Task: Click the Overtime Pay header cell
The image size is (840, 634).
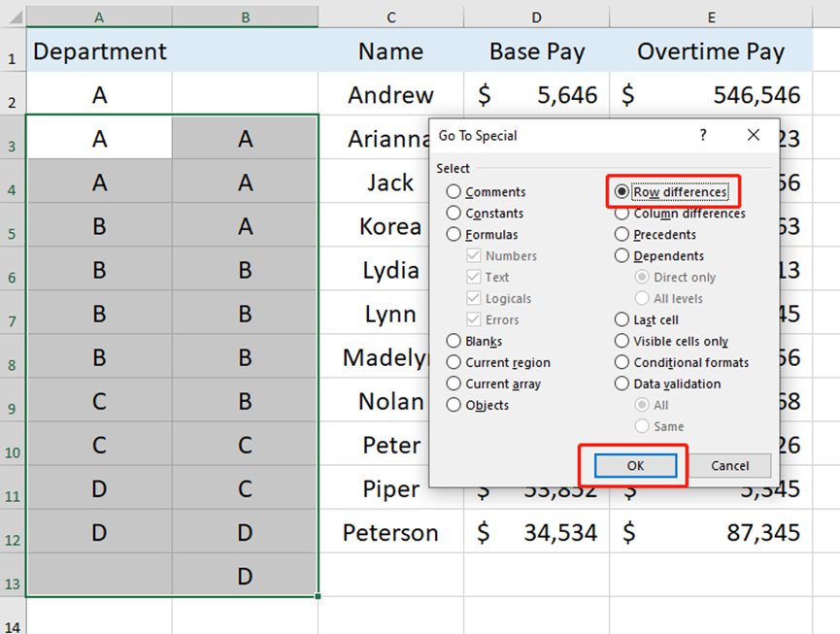Action: tap(711, 50)
